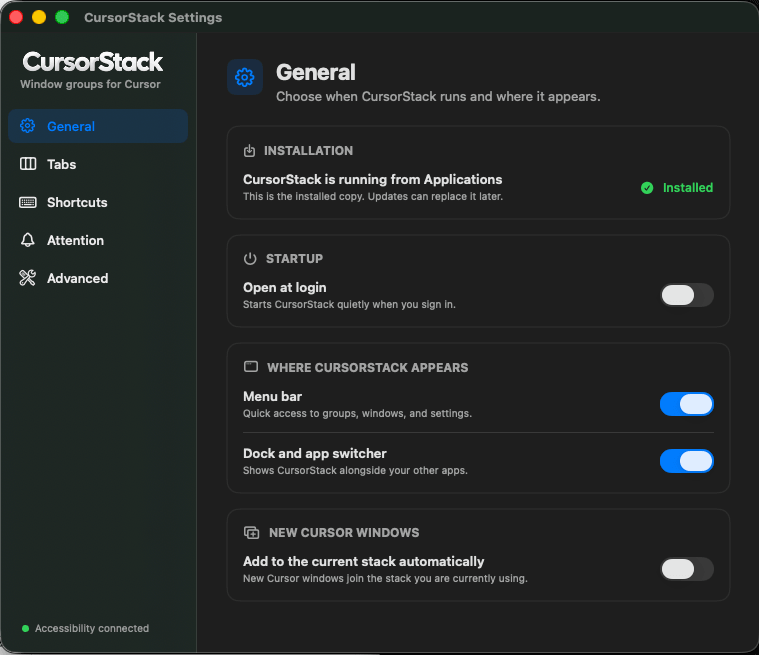Screen dimensions: 759x655
Task: Click the green Accessibility status dot
Action: point(26,628)
